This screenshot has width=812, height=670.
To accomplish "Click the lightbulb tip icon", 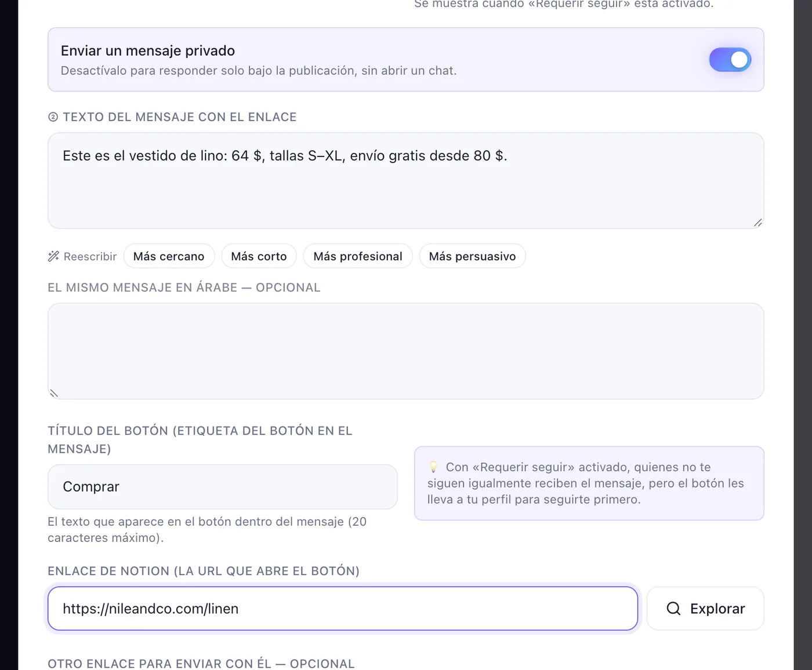I will tap(433, 467).
